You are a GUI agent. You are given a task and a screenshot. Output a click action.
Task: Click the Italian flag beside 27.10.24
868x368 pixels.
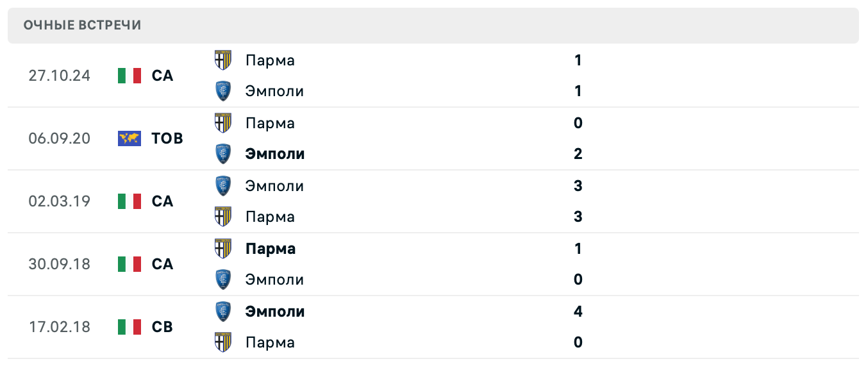click(x=129, y=76)
